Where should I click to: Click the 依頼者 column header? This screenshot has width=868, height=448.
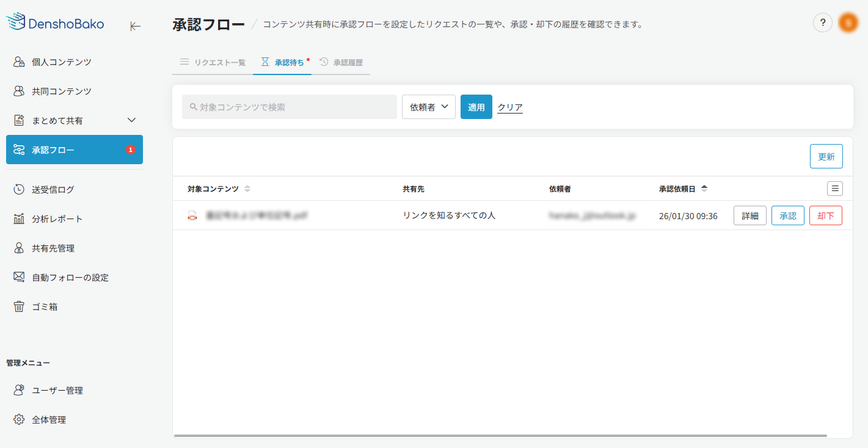point(560,189)
